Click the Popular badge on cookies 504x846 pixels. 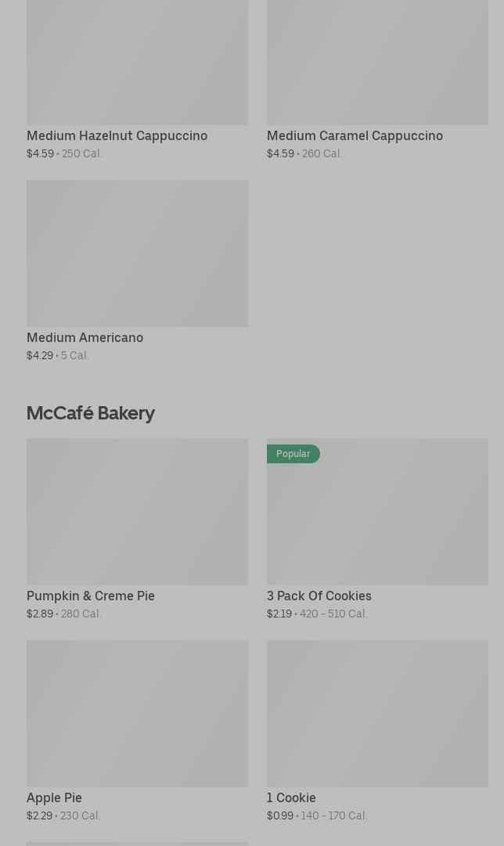coord(293,454)
